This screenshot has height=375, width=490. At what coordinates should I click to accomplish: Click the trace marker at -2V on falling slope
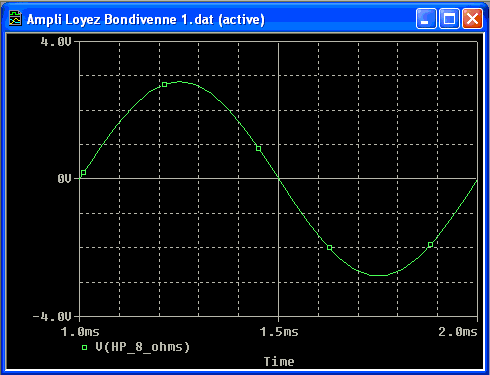pyautogui.click(x=329, y=248)
